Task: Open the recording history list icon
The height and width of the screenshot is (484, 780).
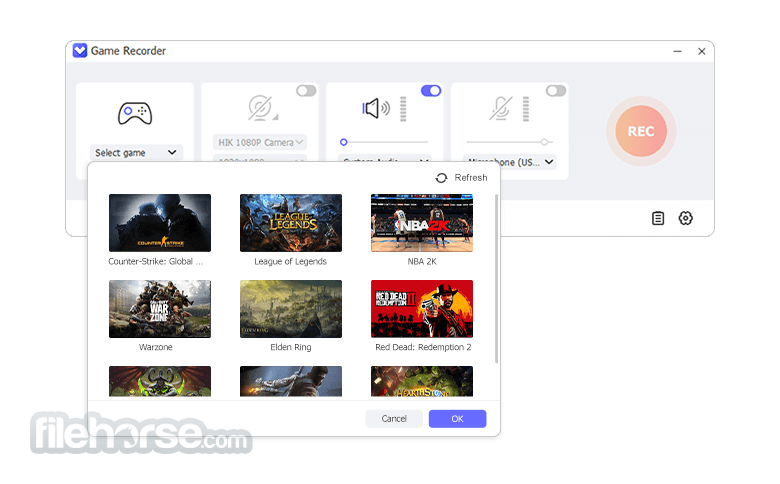Action: (658, 218)
